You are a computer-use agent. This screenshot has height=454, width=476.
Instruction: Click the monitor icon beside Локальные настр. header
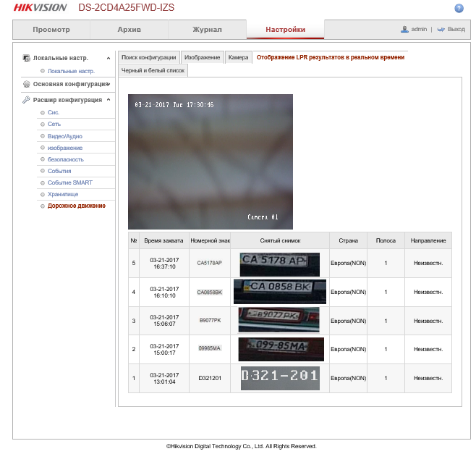26,57
